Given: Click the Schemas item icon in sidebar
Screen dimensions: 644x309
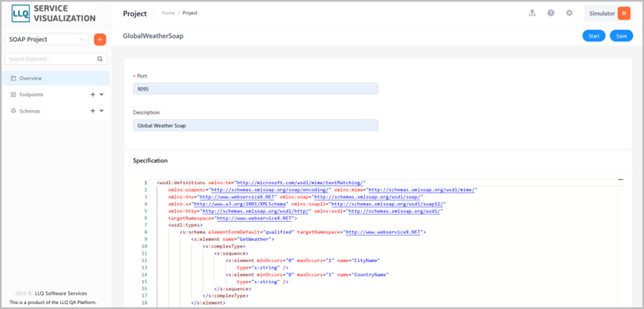Looking at the screenshot, I should click(13, 111).
